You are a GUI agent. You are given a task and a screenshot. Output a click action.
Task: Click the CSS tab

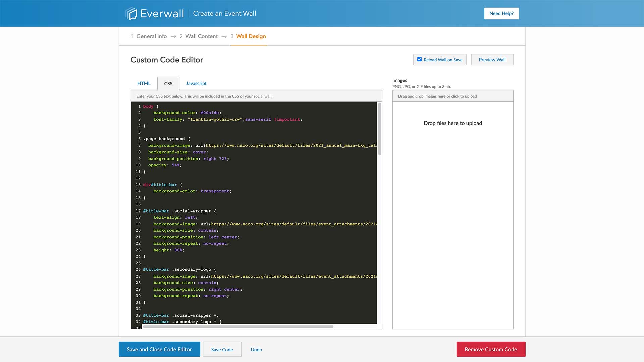tap(168, 83)
